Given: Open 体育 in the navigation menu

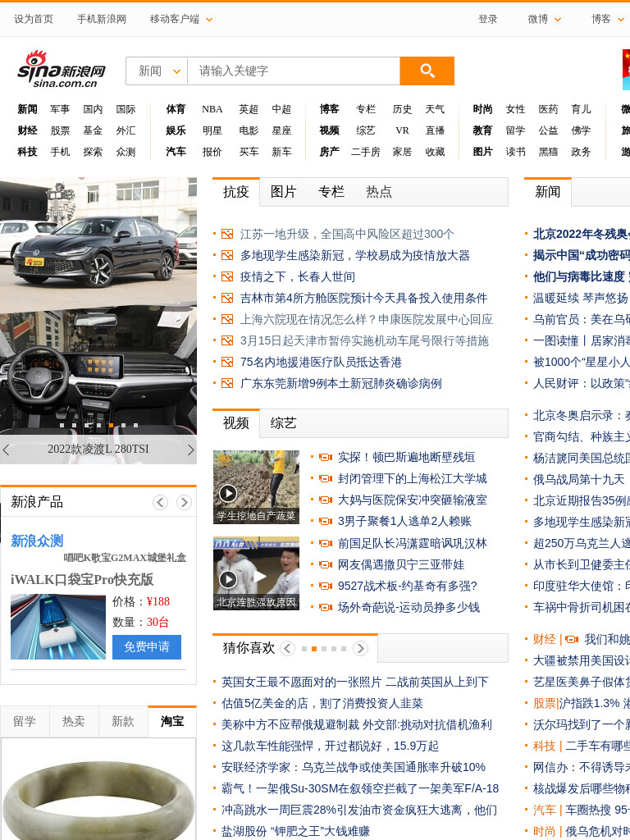Looking at the screenshot, I should (176, 109).
